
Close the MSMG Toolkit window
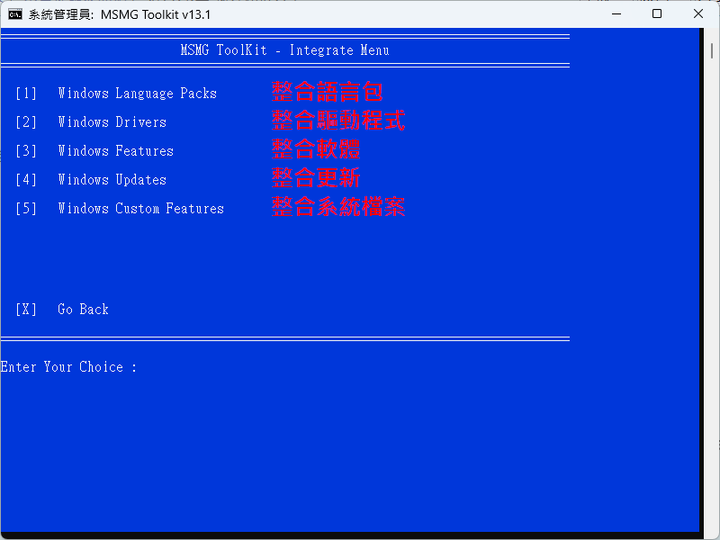[698, 14]
